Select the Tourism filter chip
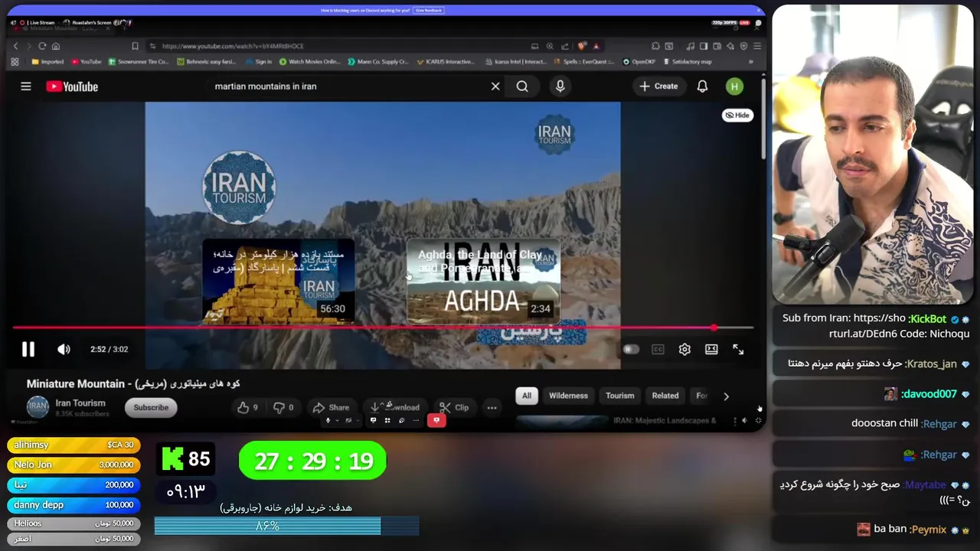The height and width of the screenshot is (551, 980). [x=620, y=396]
